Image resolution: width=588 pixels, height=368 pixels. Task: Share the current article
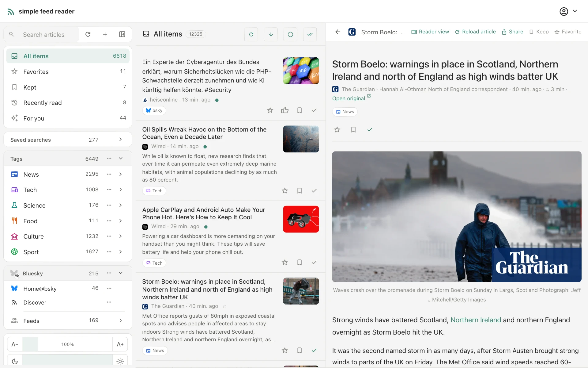point(512,32)
